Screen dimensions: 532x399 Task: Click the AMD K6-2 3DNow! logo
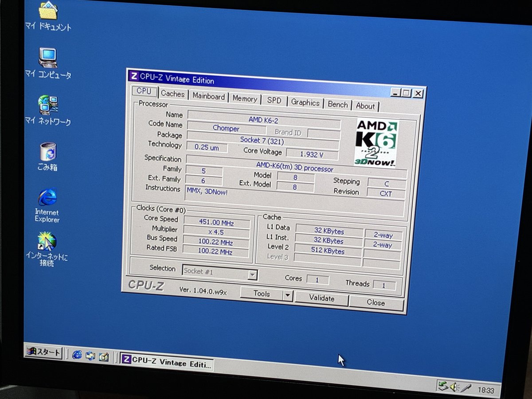[x=377, y=142]
